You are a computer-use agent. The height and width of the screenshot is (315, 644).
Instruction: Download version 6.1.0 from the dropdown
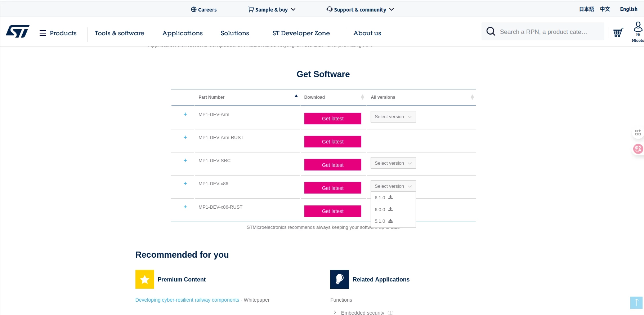coord(390,198)
